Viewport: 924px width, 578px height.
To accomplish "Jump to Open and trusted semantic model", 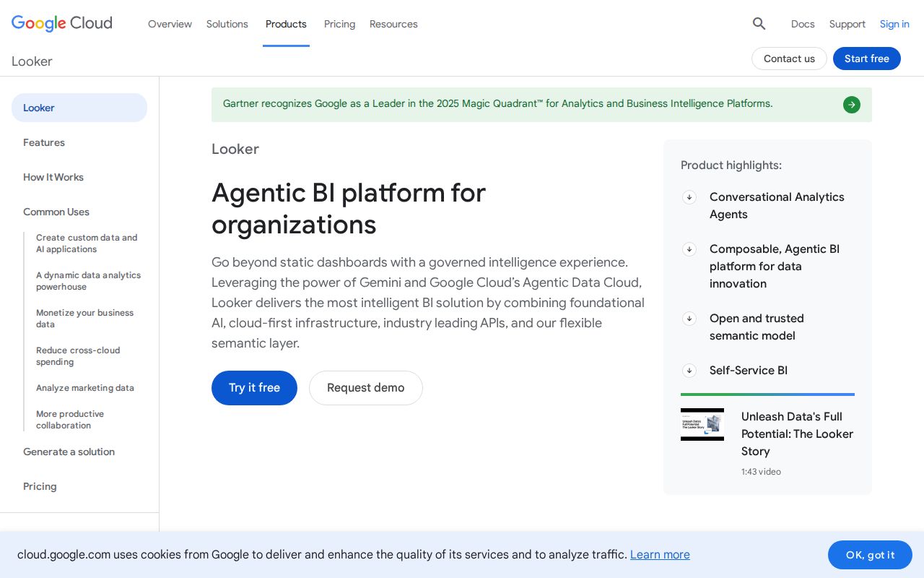I will pyautogui.click(x=757, y=327).
